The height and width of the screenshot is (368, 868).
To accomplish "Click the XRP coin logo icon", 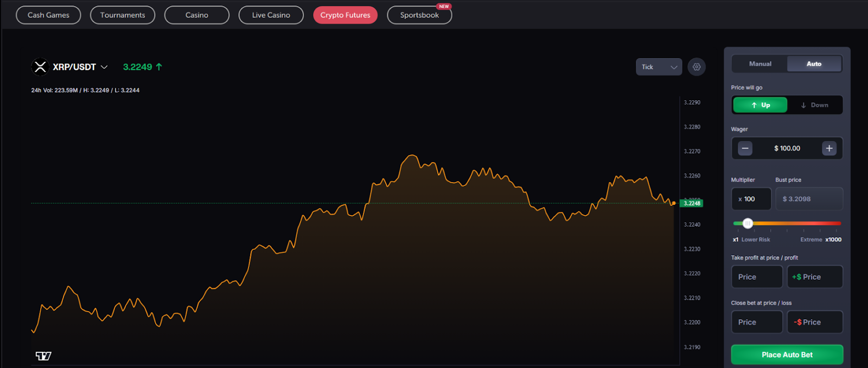I will (x=40, y=67).
